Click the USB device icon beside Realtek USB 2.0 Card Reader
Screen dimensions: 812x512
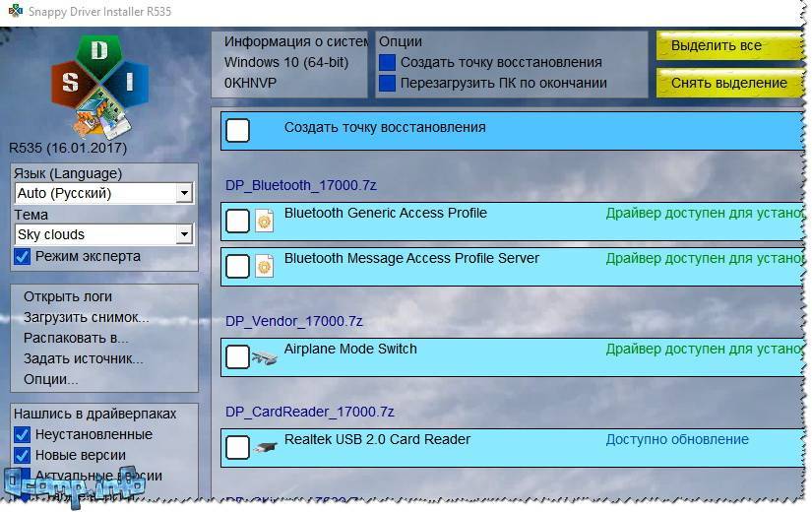click(x=265, y=448)
